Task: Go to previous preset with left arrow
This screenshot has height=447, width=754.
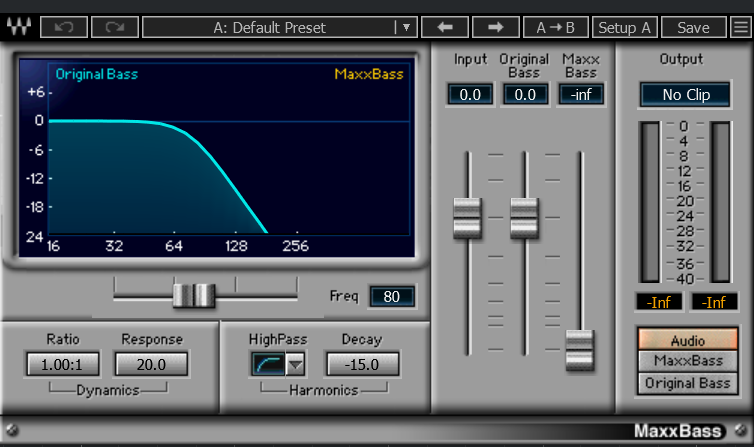Action: pyautogui.click(x=445, y=27)
